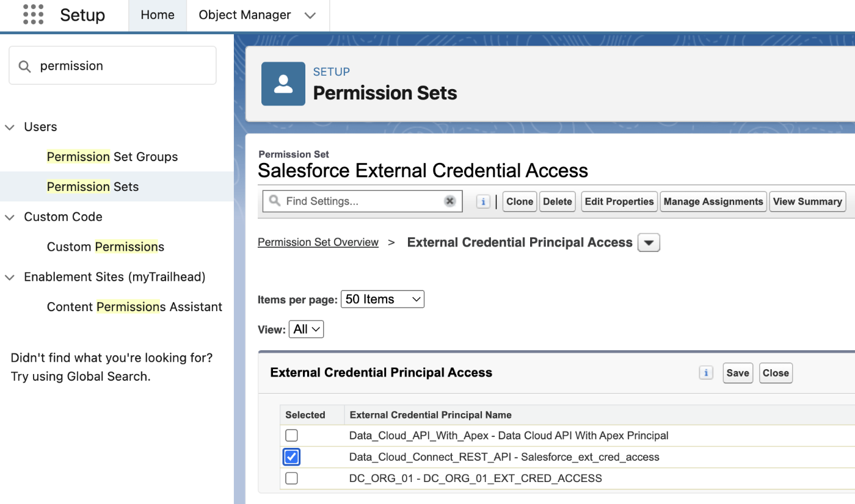Click the Find Settings input field

[362, 201]
